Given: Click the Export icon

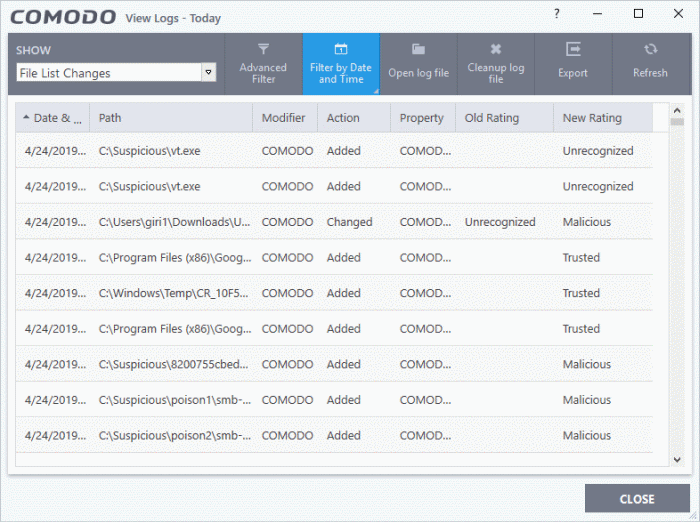Looking at the screenshot, I should tap(573, 49).
